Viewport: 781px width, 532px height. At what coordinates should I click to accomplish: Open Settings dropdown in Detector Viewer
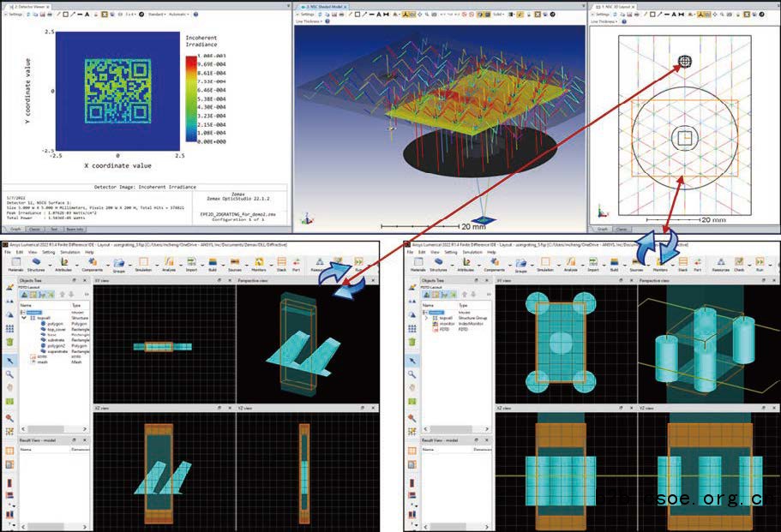point(15,15)
